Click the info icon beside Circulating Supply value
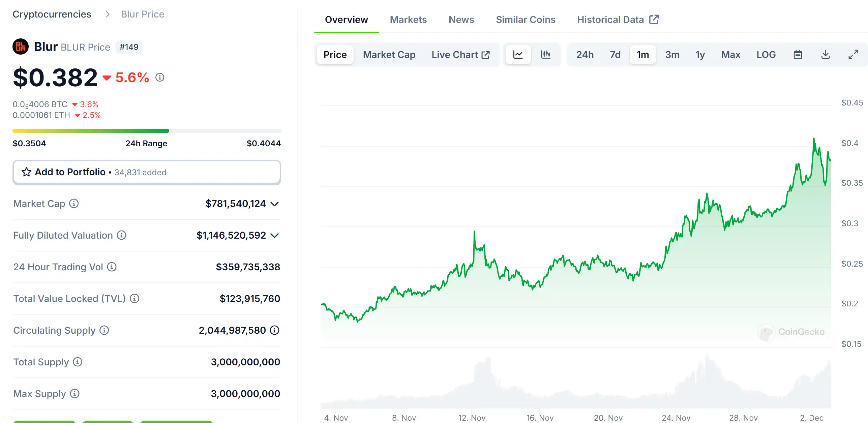The width and height of the screenshot is (868, 423). [x=275, y=330]
